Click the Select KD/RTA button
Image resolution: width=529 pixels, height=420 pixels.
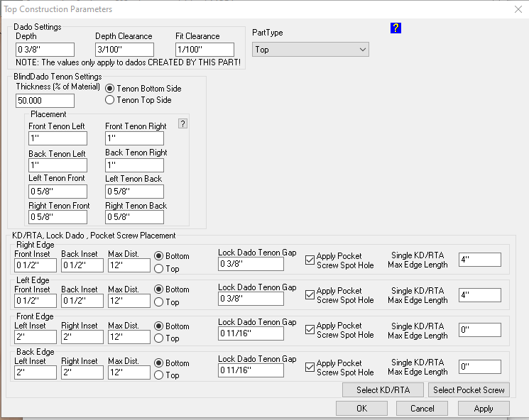click(383, 389)
